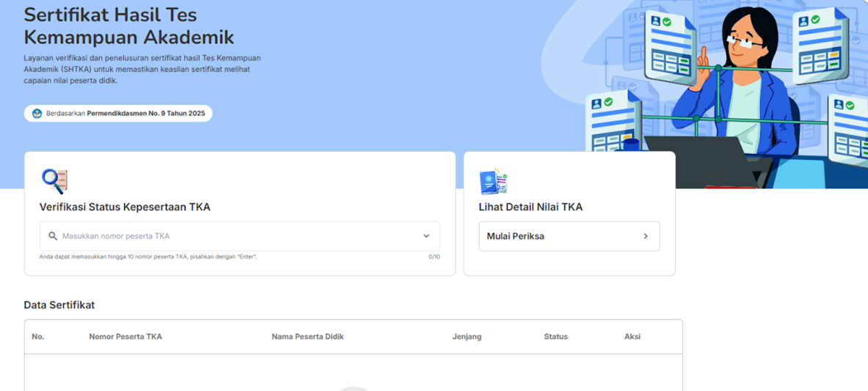Select the Nama Peserta Didik column header
Screen dimensions: 868x391
[307, 337]
